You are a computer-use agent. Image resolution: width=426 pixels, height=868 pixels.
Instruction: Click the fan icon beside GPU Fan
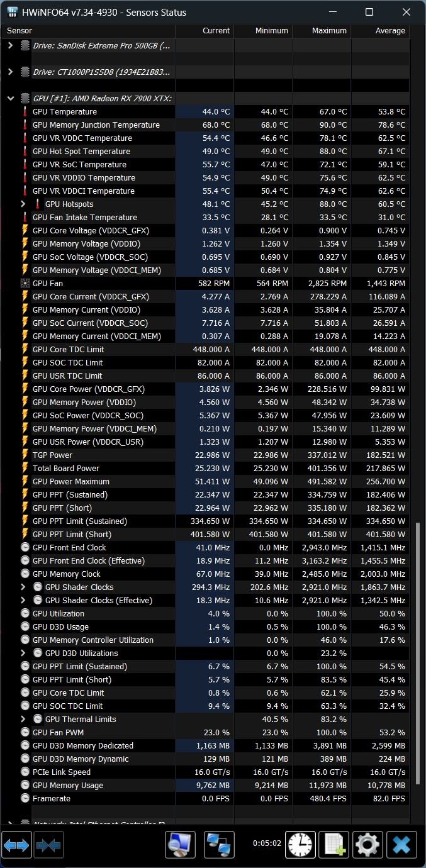pyautogui.click(x=25, y=284)
